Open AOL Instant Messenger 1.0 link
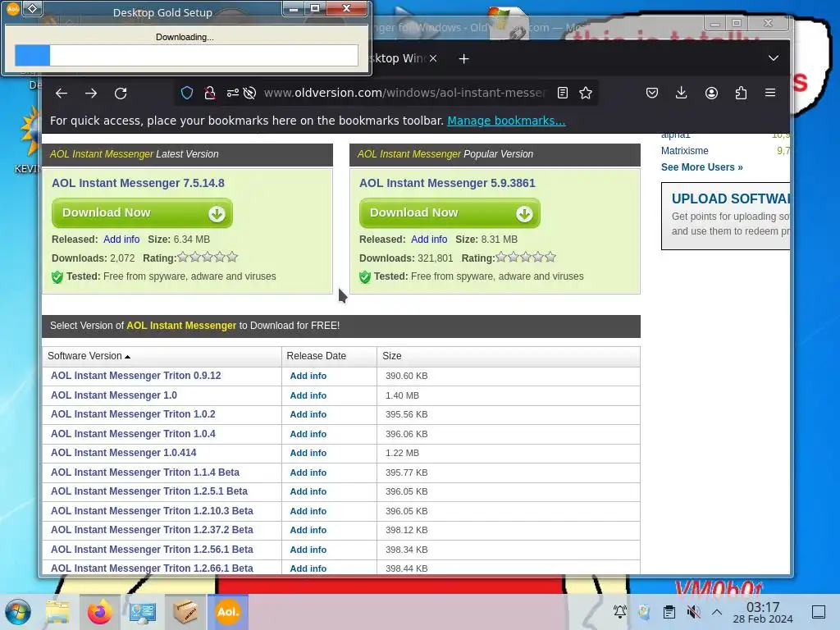840x630 pixels. coord(114,395)
